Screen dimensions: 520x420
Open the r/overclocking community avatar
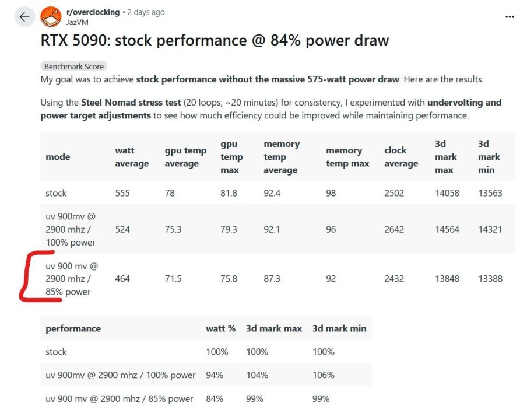click(51, 17)
